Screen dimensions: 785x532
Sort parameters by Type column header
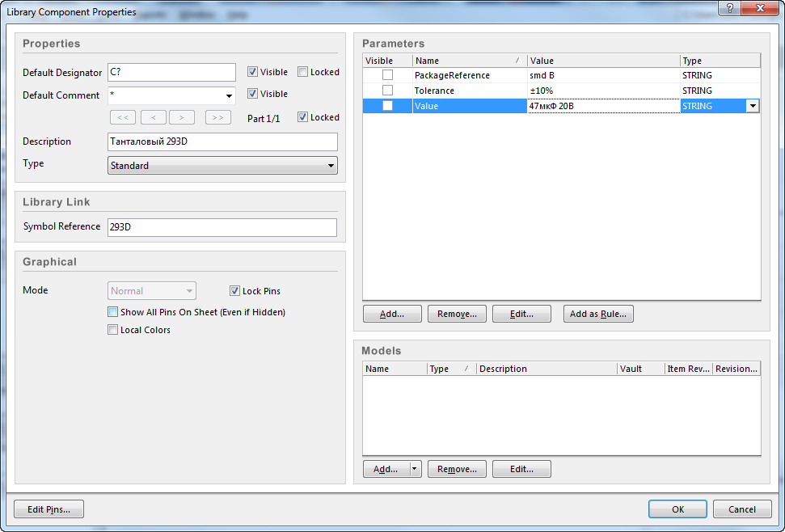click(x=720, y=61)
